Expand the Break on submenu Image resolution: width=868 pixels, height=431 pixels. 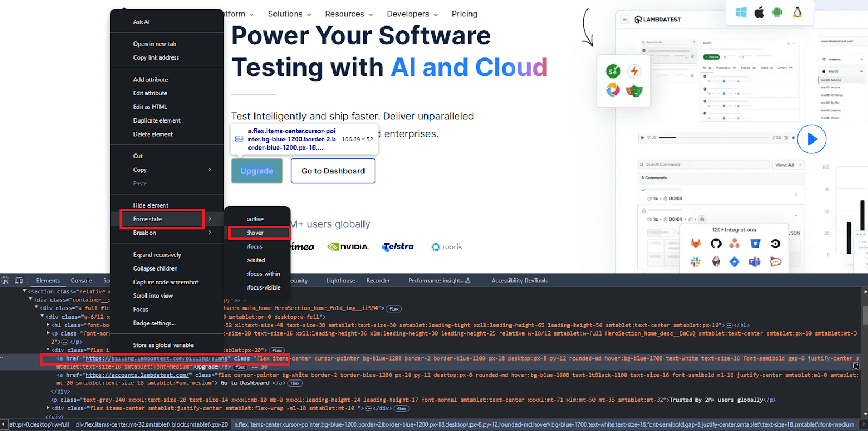167,233
